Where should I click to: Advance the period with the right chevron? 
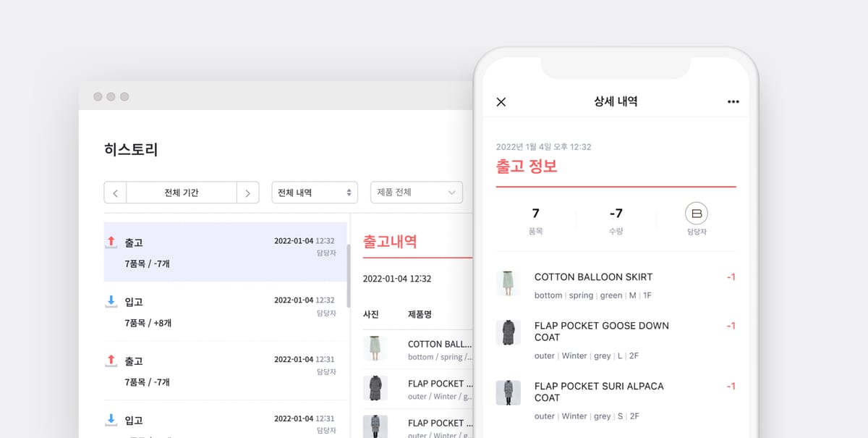pos(248,193)
